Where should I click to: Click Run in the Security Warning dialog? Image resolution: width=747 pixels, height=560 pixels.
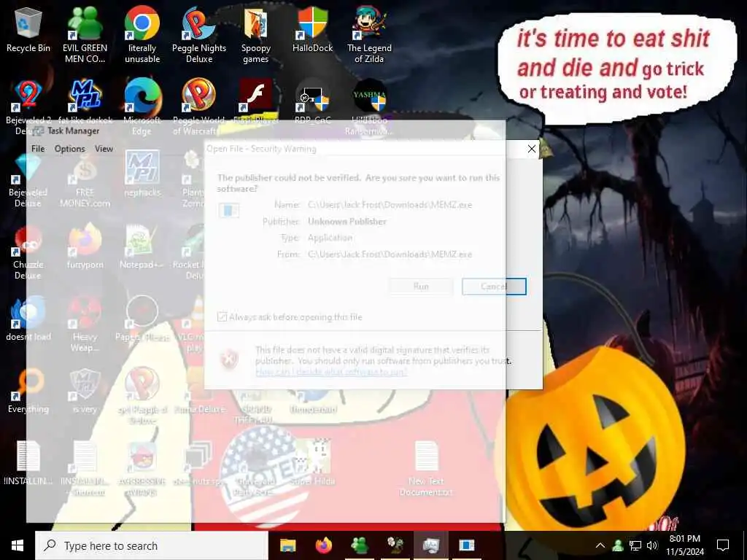tap(421, 286)
